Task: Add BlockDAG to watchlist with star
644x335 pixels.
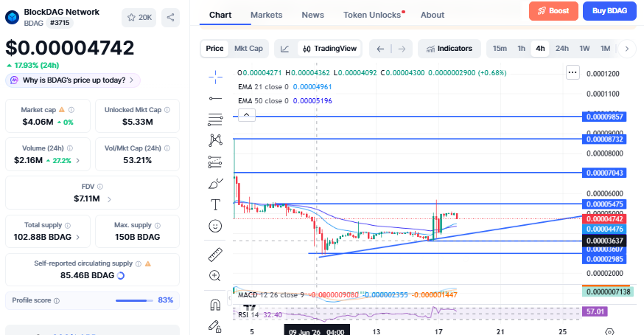Action: (139, 17)
